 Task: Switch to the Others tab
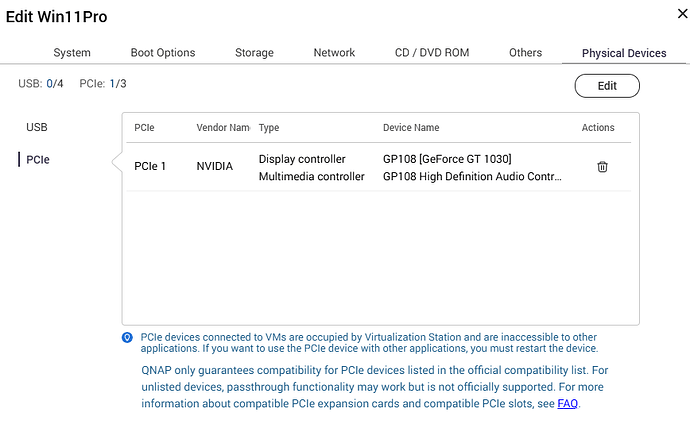525,52
